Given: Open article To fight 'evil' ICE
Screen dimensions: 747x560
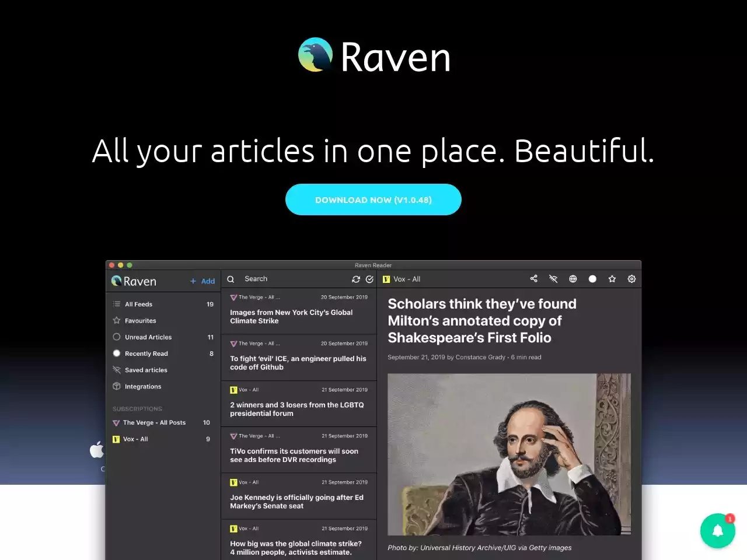Looking at the screenshot, I should (299, 358).
